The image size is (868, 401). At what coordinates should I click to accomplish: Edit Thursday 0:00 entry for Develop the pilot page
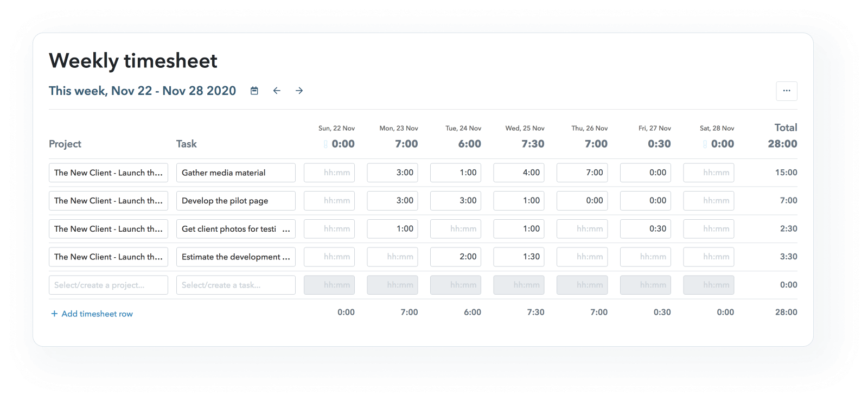582,201
